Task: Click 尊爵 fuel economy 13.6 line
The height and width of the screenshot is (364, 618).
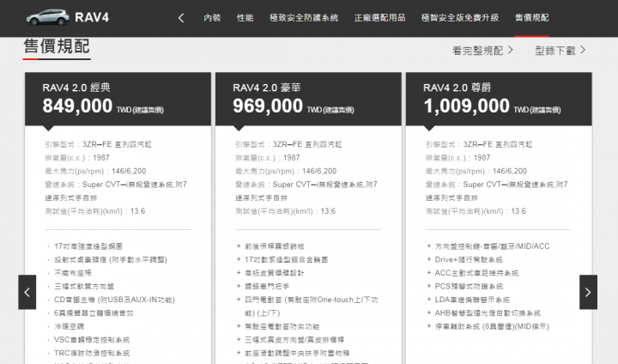Action: click(x=476, y=211)
